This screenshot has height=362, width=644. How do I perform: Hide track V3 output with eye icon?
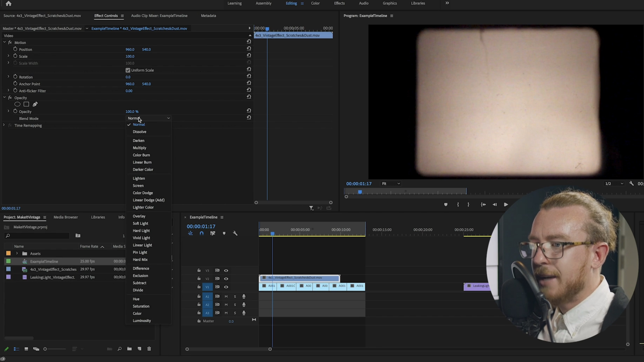tap(226, 270)
